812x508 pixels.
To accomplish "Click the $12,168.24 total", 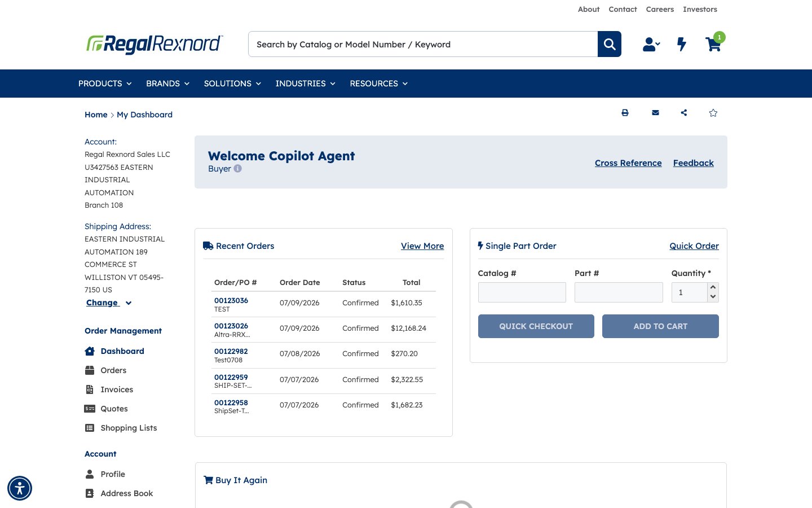I will pos(409,329).
